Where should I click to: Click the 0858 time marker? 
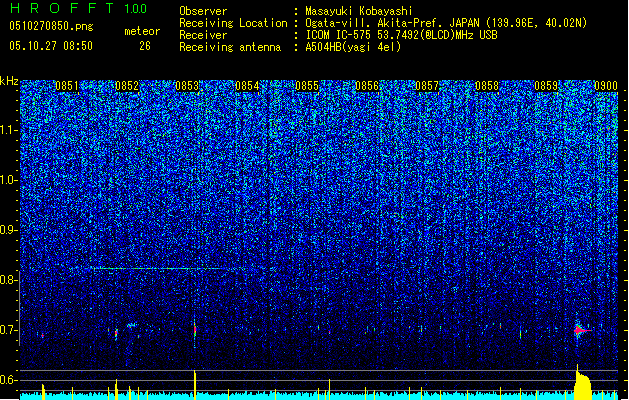(x=487, y=86)
